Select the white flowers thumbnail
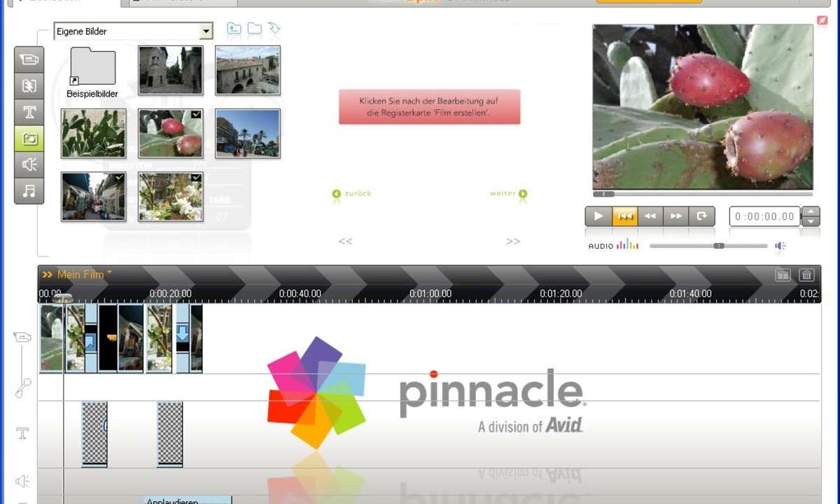The image size is (840, 504). [x=171, y=197]
